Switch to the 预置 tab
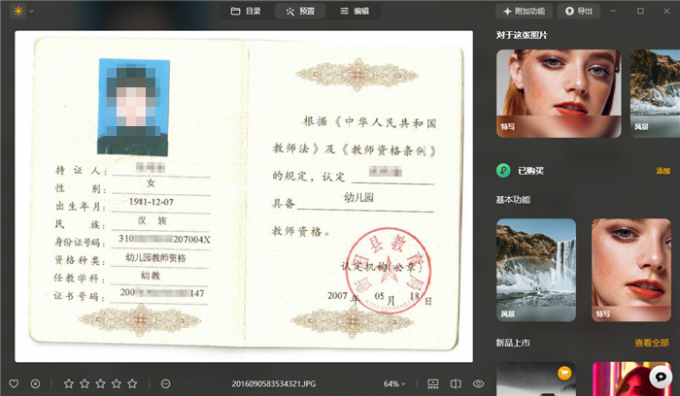This screenshot has width=680, height=396. coord(300,11)
